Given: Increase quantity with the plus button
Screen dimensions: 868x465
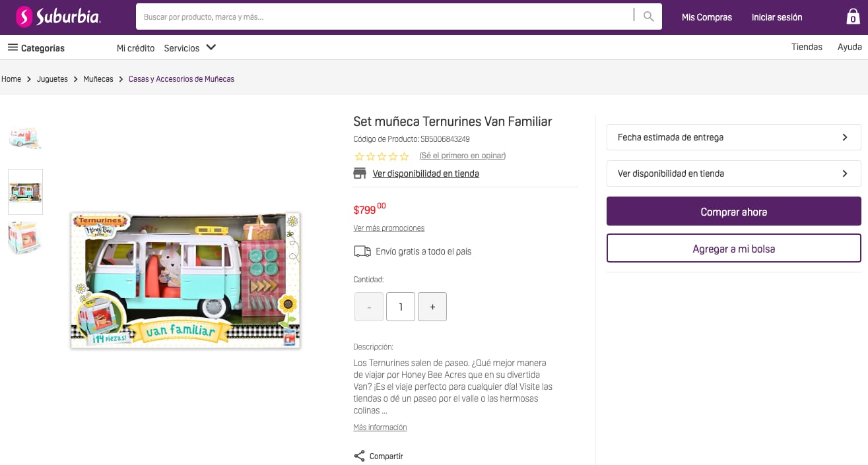Looking at the screenshot, I should 432,307.
